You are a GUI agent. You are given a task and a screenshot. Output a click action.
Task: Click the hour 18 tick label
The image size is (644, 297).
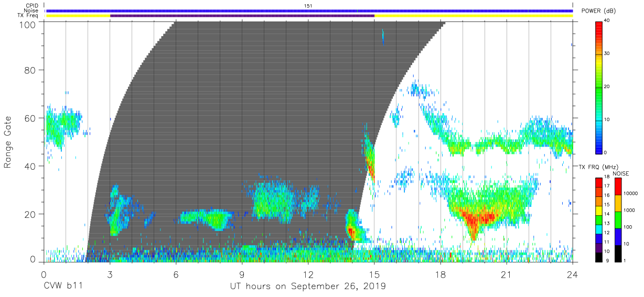tap(441, 274)
